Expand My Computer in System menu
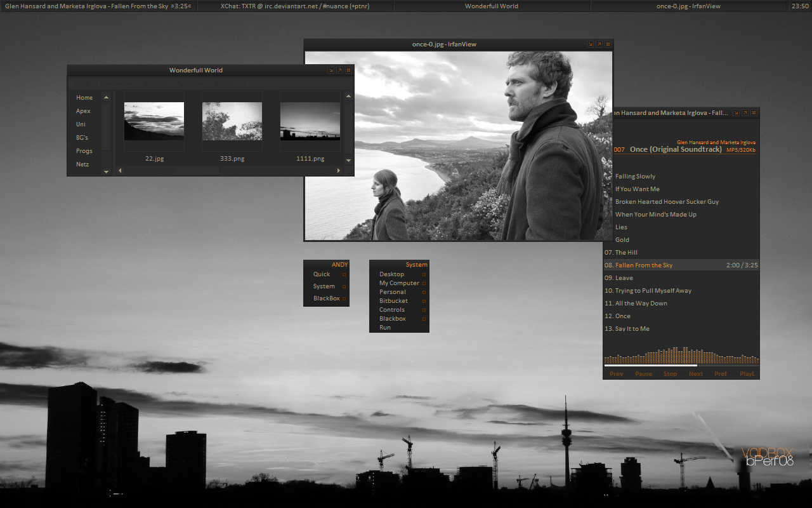Screen dimensions: 812x508 (x=399, y=283)
